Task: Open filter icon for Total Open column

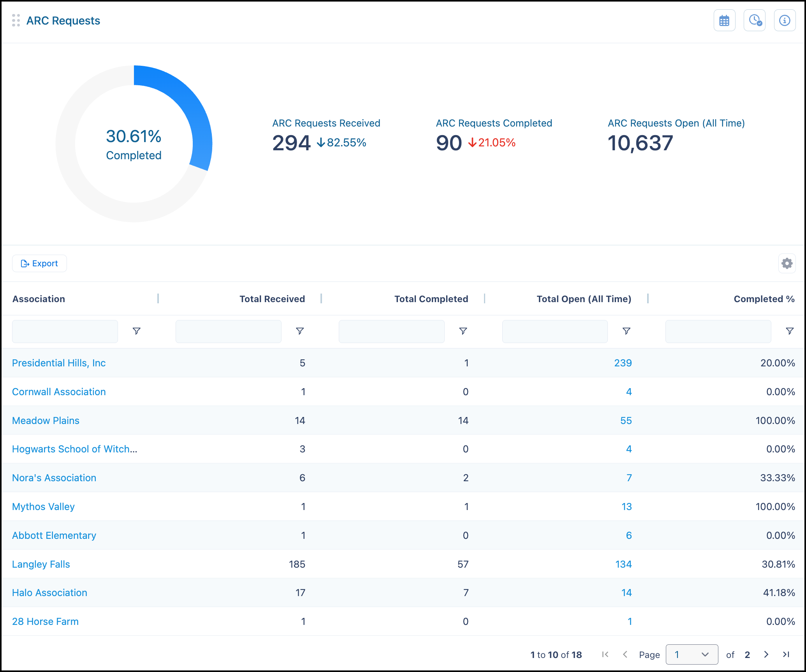Action: tap(626, 331)
